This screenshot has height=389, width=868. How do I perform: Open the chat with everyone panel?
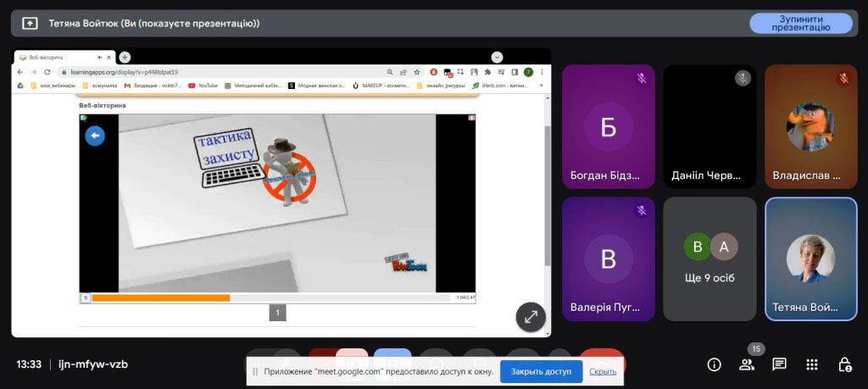coord(779,364)
